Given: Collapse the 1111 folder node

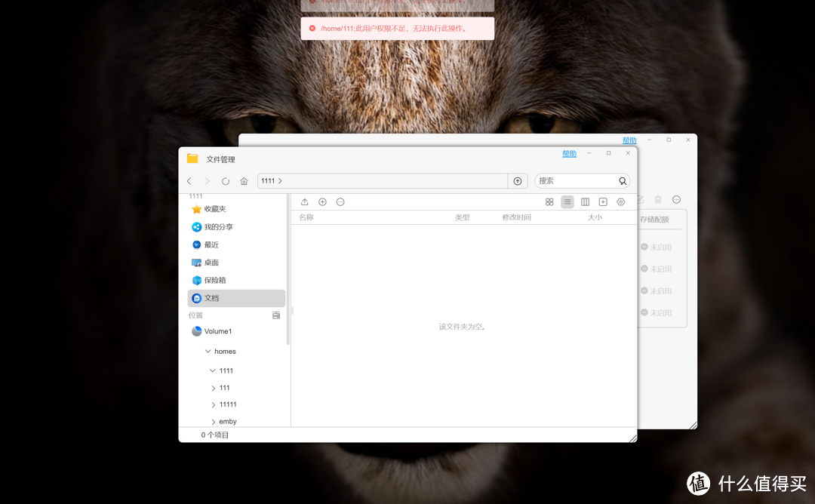Looking at the screenshot, I should [x=213, y=370].
